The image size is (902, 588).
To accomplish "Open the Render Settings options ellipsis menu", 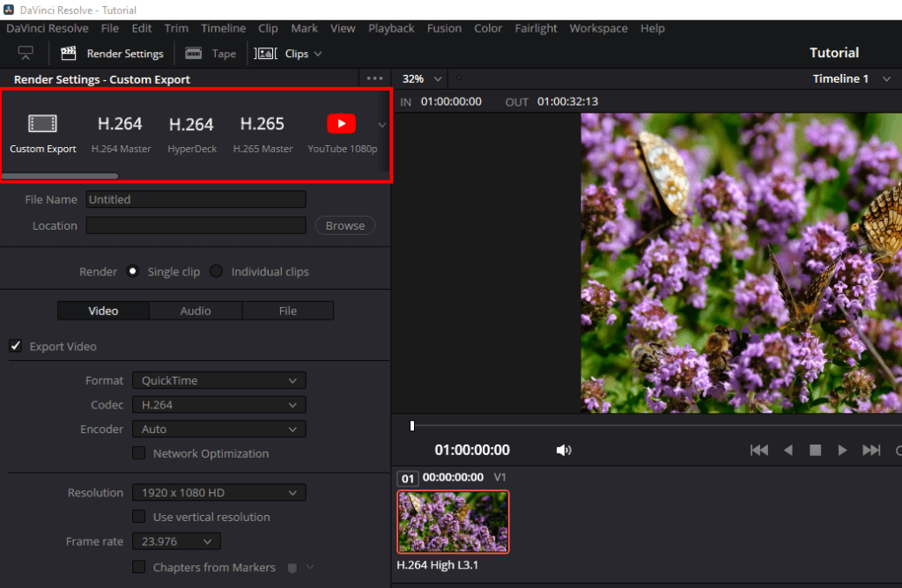I will [373, 78].
